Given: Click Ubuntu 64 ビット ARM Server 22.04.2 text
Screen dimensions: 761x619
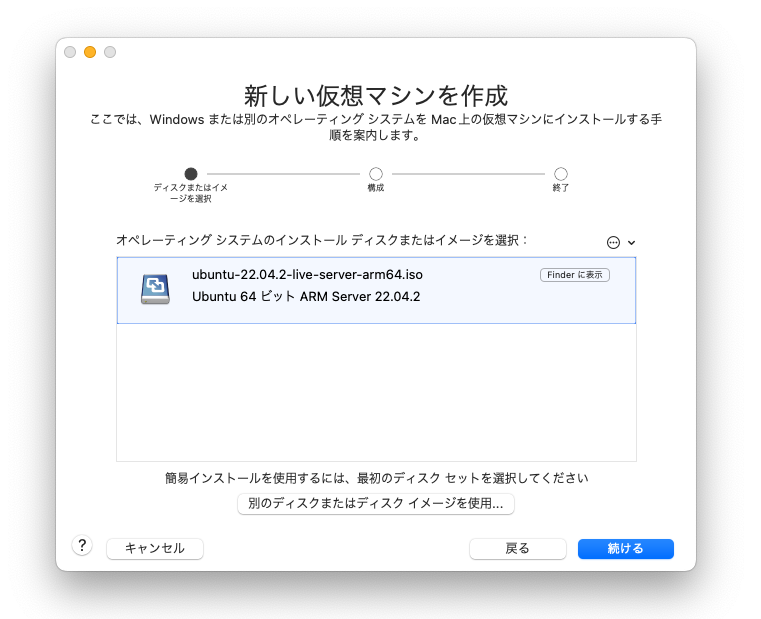Looking at the screenshot, I should tap(306, 297).
